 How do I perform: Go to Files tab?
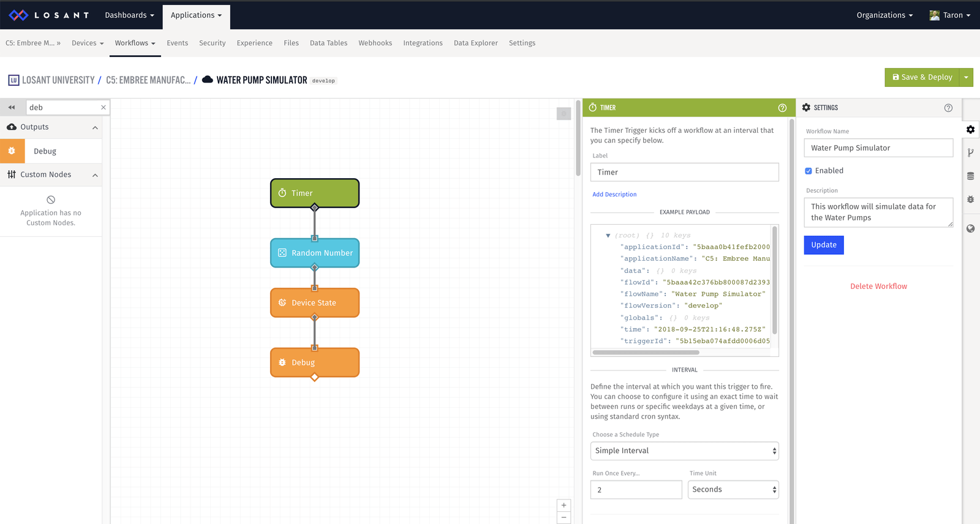pos(292,43)
